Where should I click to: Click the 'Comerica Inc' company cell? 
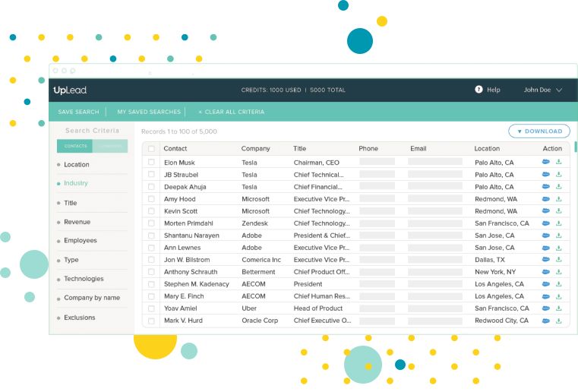261,260
